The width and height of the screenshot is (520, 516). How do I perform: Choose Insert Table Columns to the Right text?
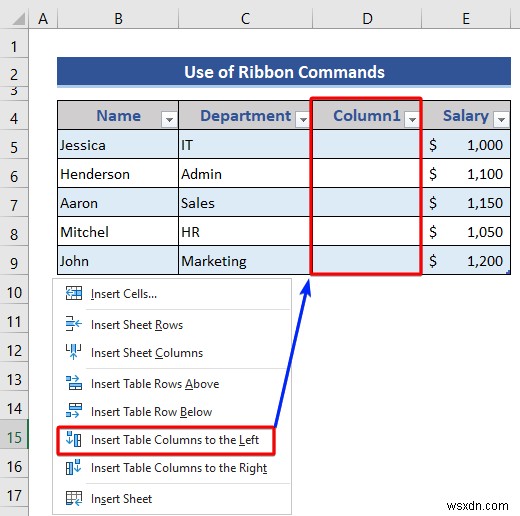pyautogui.click(x=179, y=468)
